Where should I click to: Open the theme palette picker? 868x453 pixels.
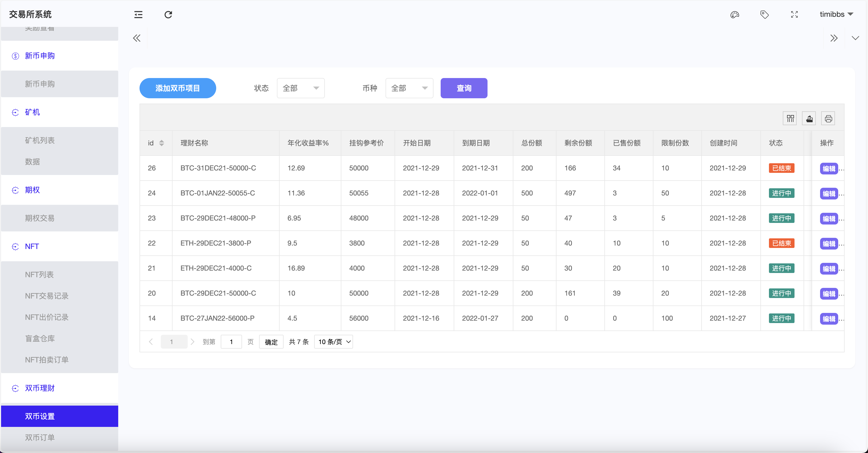point(735,14)
